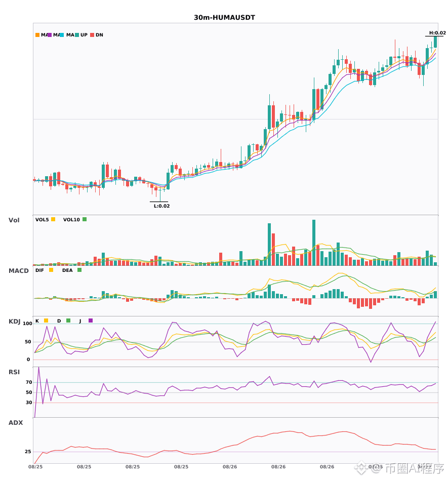Click the green D legend swatch
Screen dimensions: 448x481
[68, 320]
